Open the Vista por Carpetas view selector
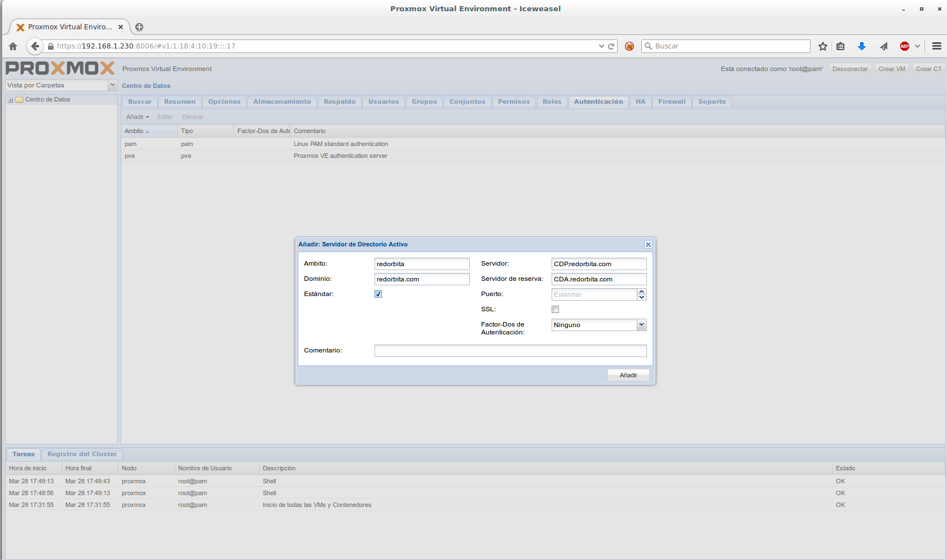 point(112,85)
